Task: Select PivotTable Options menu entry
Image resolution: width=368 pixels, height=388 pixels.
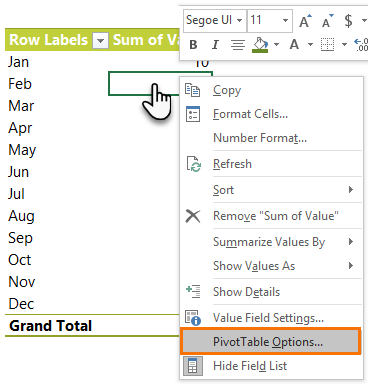Action: (270, 342)
